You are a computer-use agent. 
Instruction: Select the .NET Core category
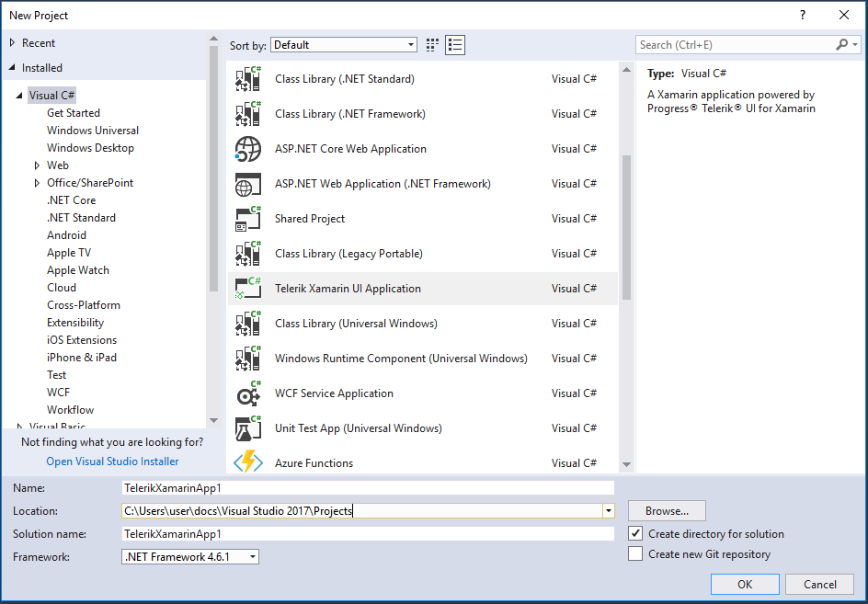tap(72, 200)
